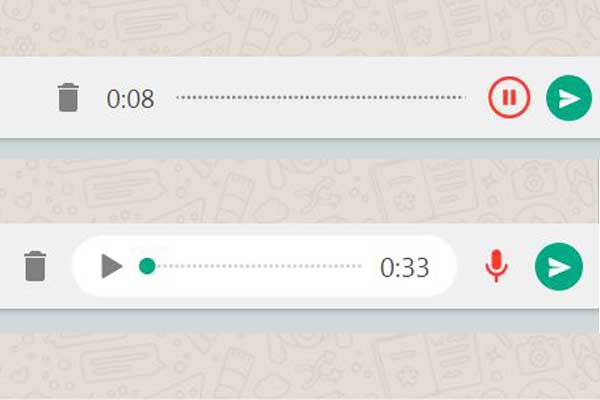Click blue-gray strip under the 0:08 bar
Screen dimensions: 600x400
tap(300, 149)
